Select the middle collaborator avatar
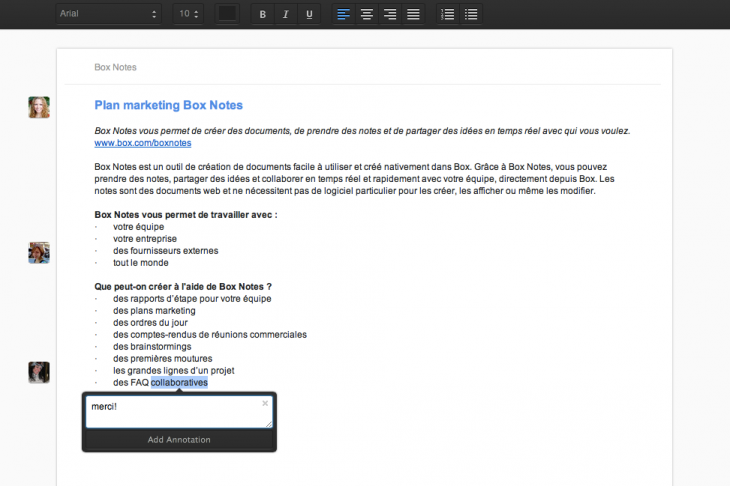 (39, 252)
